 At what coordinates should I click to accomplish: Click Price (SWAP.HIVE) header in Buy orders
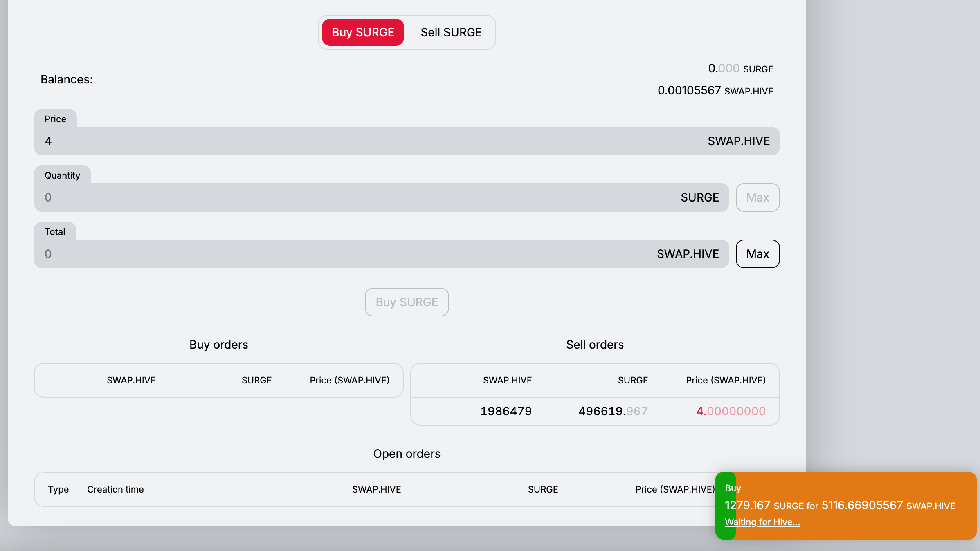[349, 380]
